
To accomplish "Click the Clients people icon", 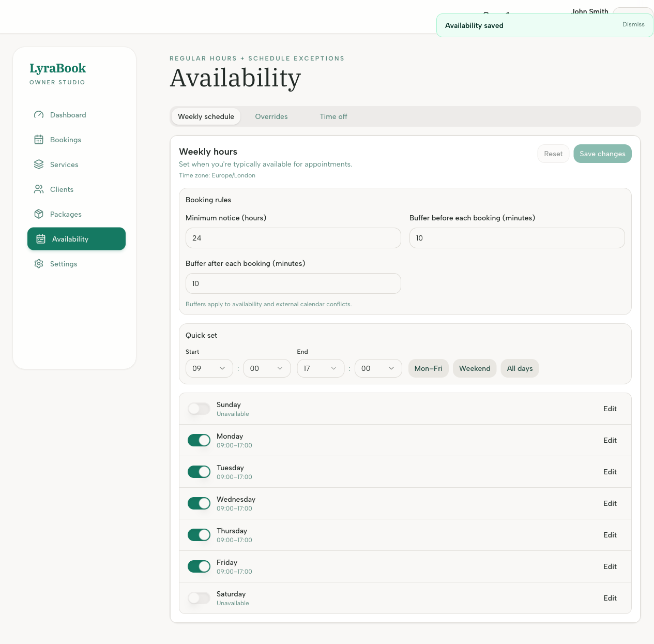I will click(39, 189).
